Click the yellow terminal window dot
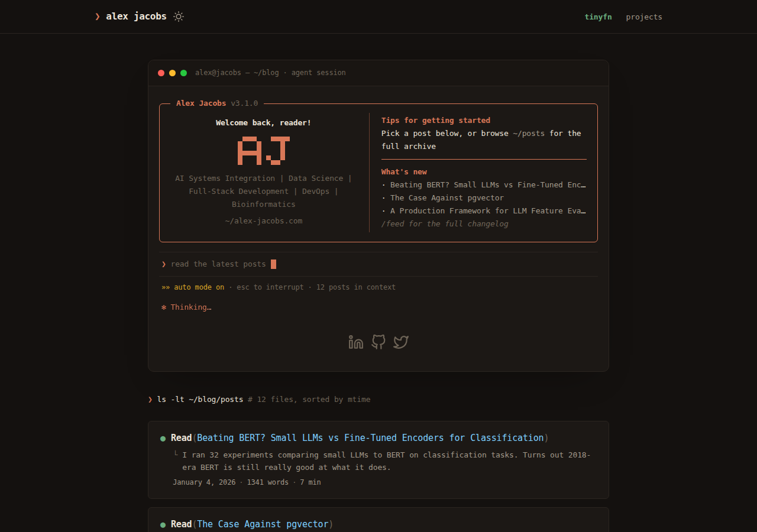The image size is (757, 532). click(x=172, y=73)
